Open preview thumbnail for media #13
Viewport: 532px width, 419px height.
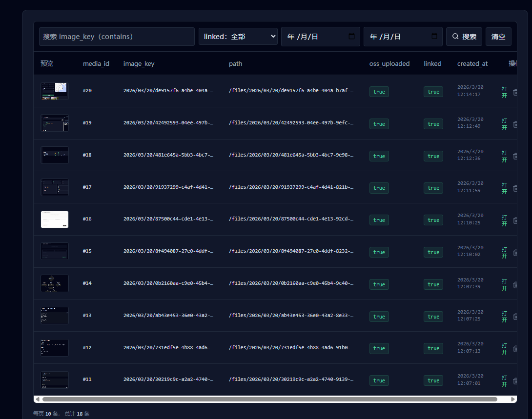point(55,316)
